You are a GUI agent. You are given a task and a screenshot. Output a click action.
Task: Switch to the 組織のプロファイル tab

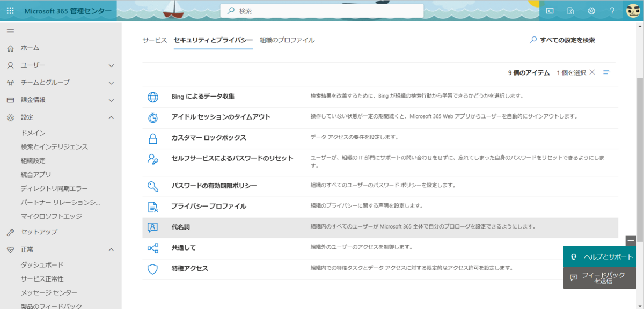[x=287, y=40]
